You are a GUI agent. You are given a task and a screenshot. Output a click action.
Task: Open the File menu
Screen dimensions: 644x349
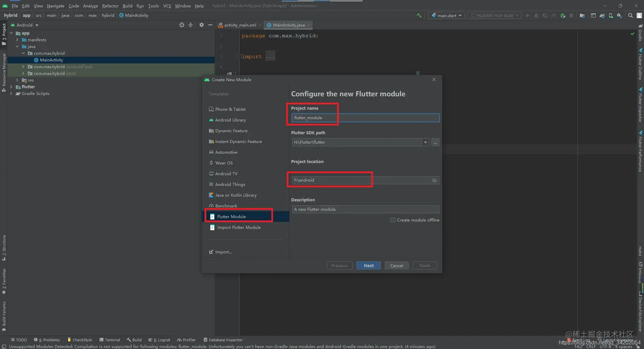15,6
